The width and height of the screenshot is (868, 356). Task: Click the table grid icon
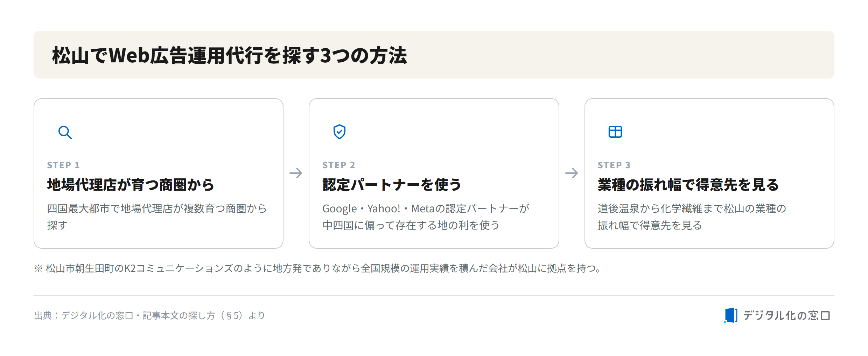pos(615,132)
